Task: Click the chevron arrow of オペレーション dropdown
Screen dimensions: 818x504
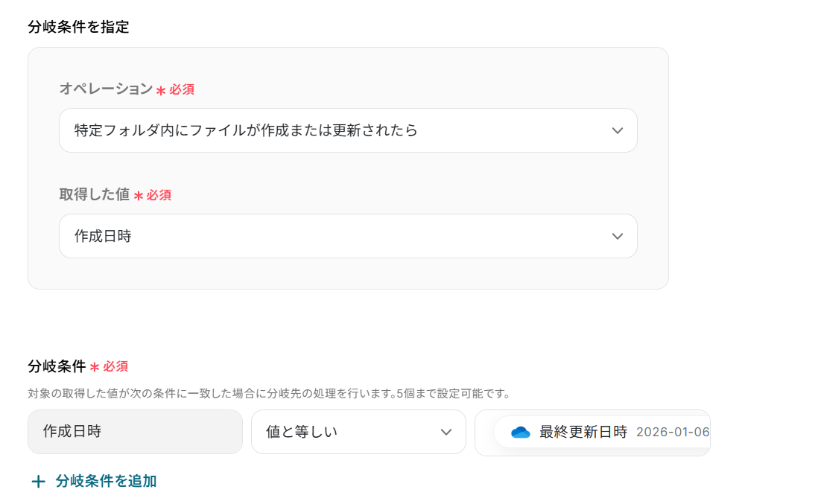Action: [617, 131]
